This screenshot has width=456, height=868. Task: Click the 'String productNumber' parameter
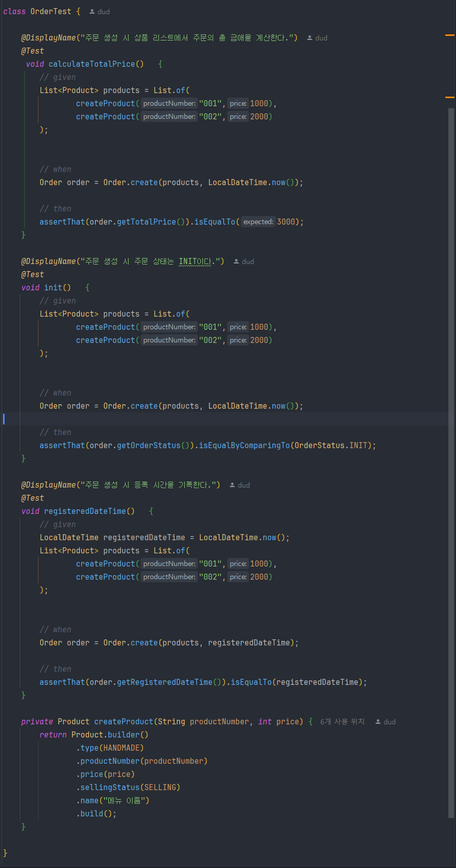tap(203, 722)
